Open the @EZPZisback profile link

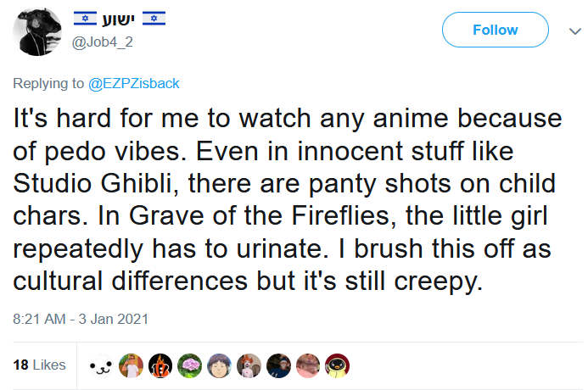click(134, 83)
